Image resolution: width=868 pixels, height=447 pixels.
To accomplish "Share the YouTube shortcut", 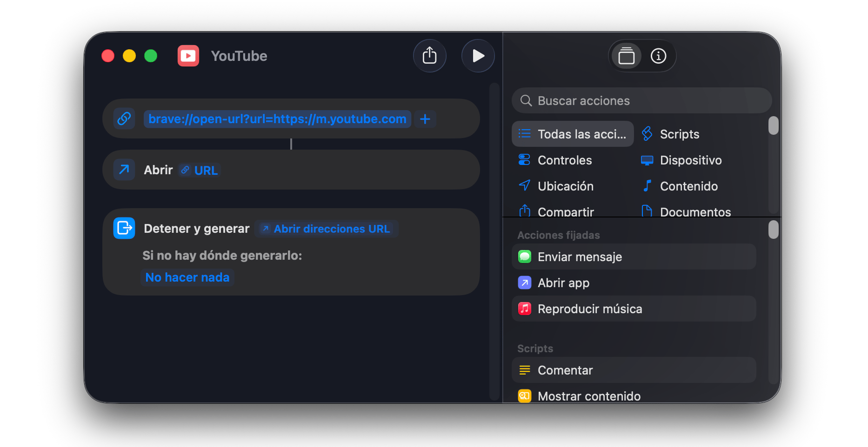I will (429, 56).
